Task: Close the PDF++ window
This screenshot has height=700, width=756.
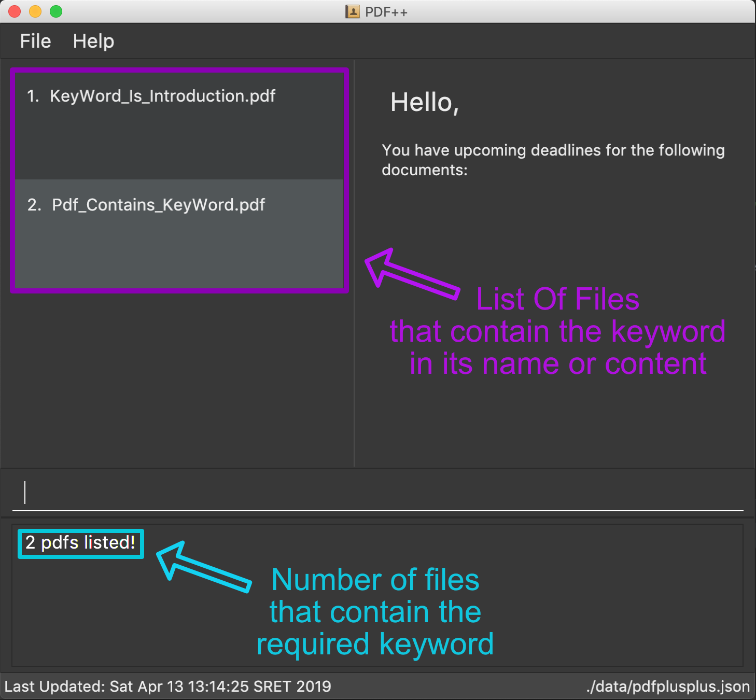Action: coord(15,11)
